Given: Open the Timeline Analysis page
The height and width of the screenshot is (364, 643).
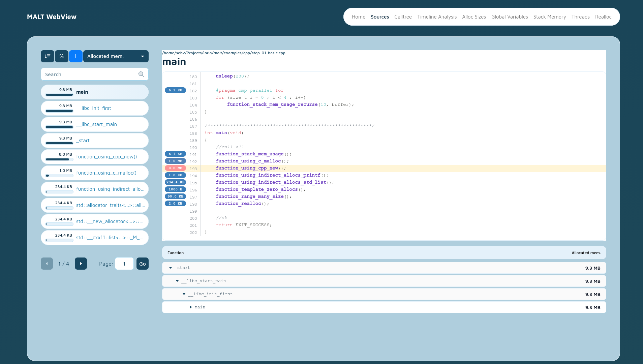Looking at the screenshot, I should (437, 17).
